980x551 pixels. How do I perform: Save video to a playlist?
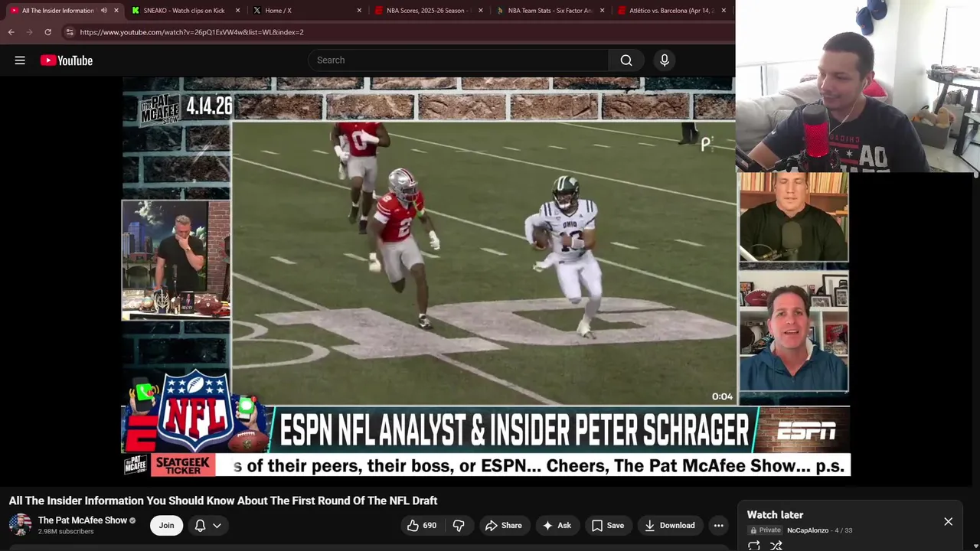click(x=608, y=525)
